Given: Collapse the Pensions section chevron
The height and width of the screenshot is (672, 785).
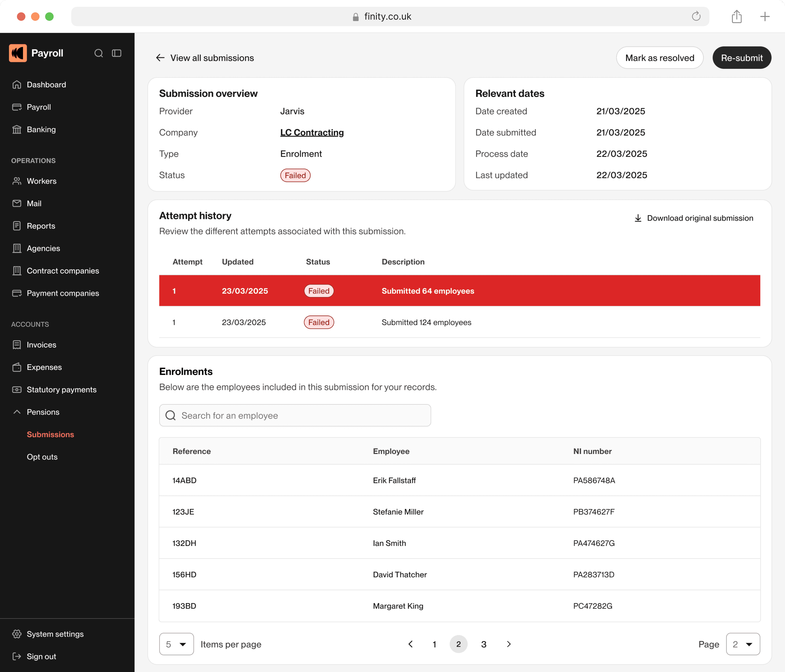Looking at the screenshot, I should [17, 412].
